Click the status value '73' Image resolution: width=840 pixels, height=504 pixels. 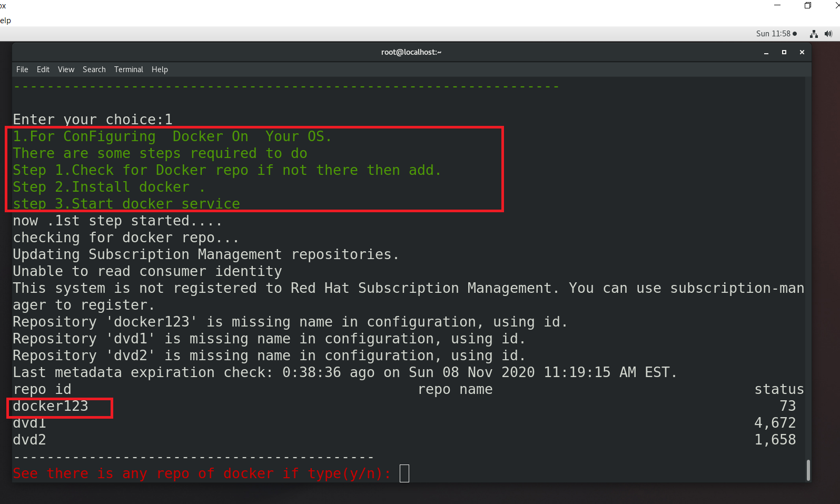[x=788, y=406]
